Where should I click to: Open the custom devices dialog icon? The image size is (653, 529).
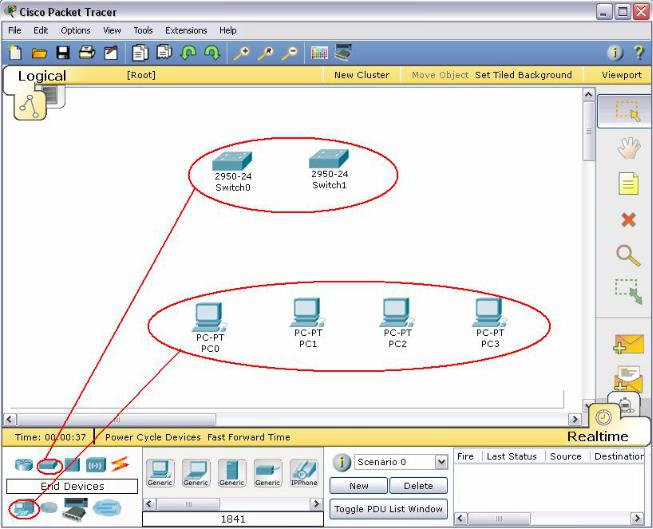[x=343, y=52]
